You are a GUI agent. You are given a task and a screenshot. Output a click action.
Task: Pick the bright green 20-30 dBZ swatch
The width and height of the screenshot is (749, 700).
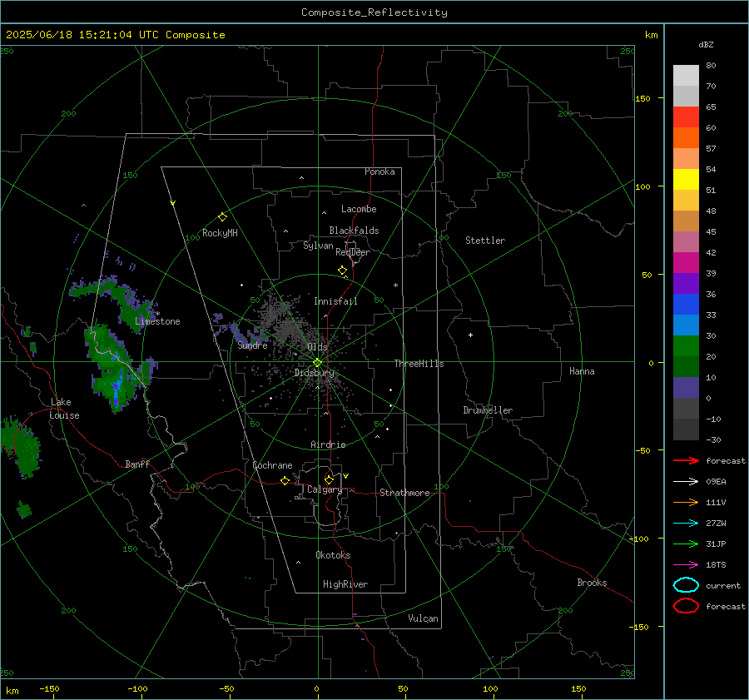(x=686, y=346)
